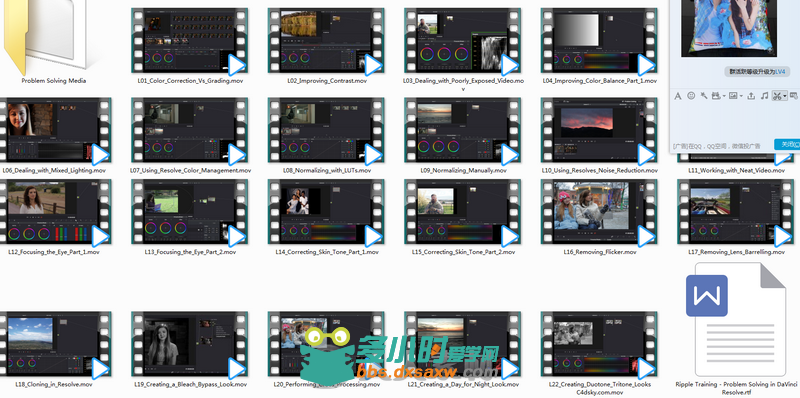Click the scissors screenshot tool
Screen dimensions: 800x398
pos(777,96)
